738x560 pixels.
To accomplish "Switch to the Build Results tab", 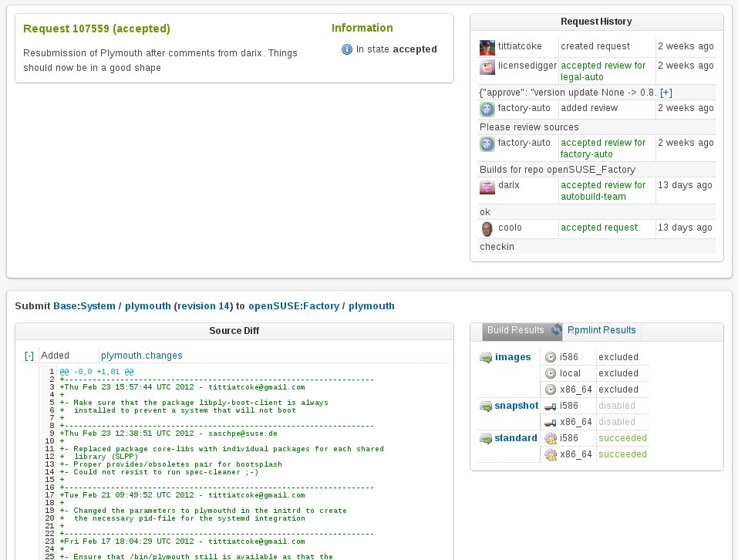I will coord(515,330).
